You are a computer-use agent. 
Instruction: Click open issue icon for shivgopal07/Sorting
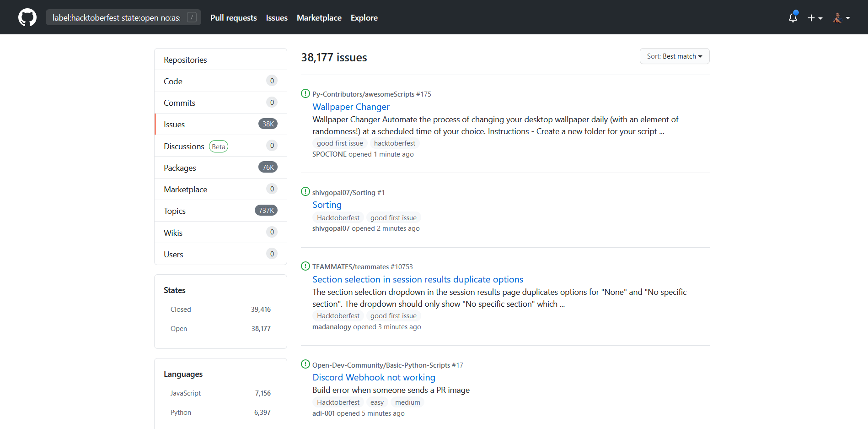[x=305, y=191]
